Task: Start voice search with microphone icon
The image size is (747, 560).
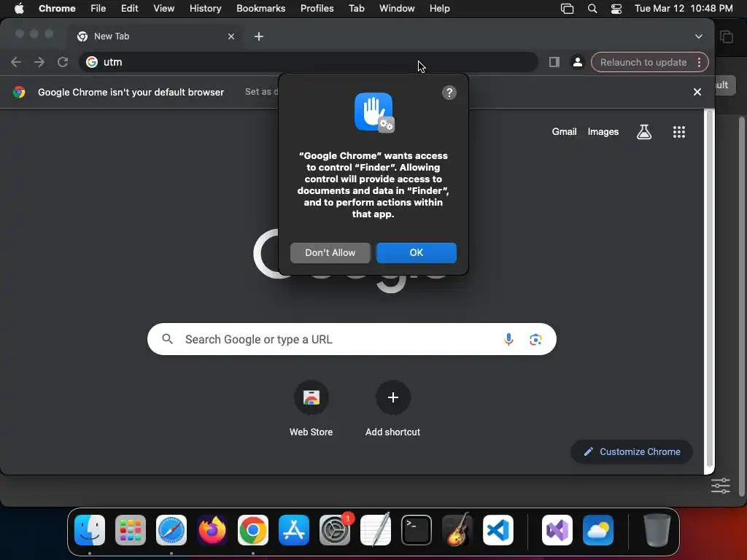Action: (x=508, y=339)
